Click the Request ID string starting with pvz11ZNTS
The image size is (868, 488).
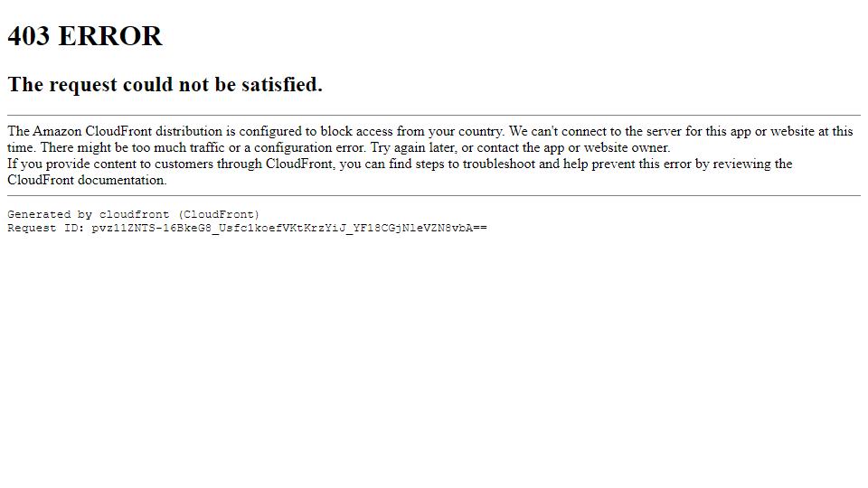click(289, 228)
